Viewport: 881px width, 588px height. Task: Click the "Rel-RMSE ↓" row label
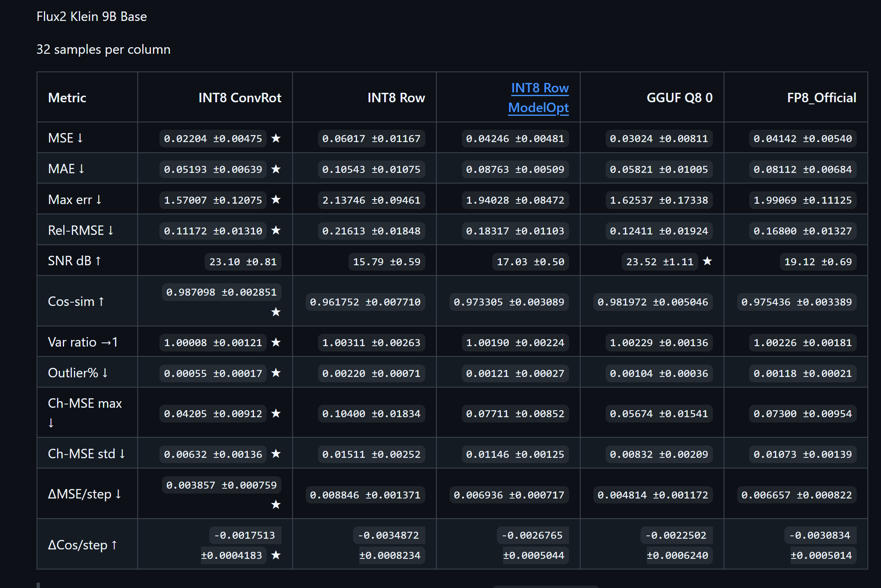pyautogui.click(x=81, y=230)
